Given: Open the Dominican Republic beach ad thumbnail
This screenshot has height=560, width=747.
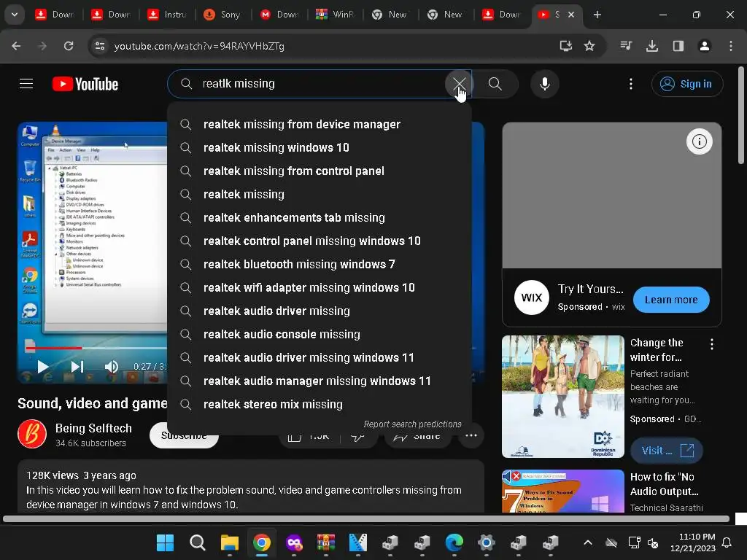Looking at the screenshot, I should pos(562,397).
